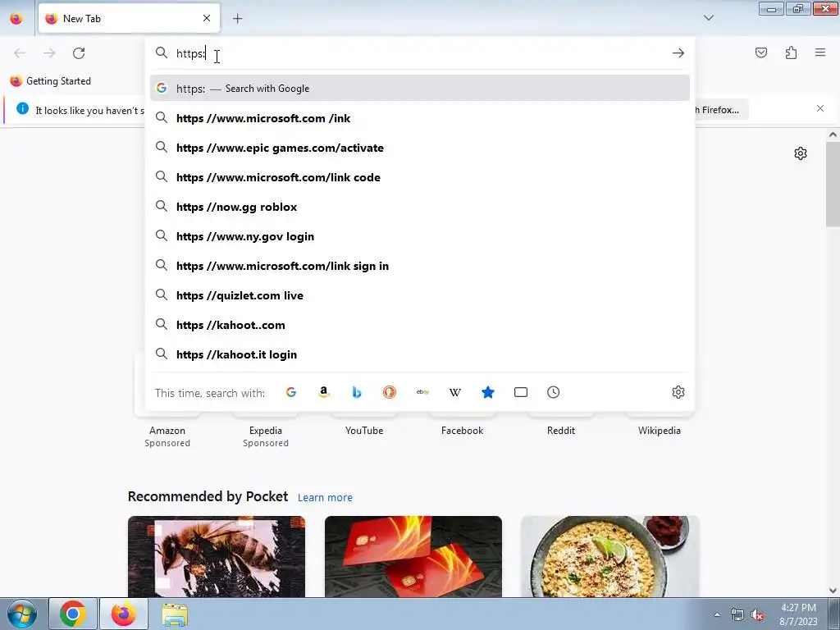
Task: Click the page vertical scrollbar thumb
Action: (x=833, y=185)
